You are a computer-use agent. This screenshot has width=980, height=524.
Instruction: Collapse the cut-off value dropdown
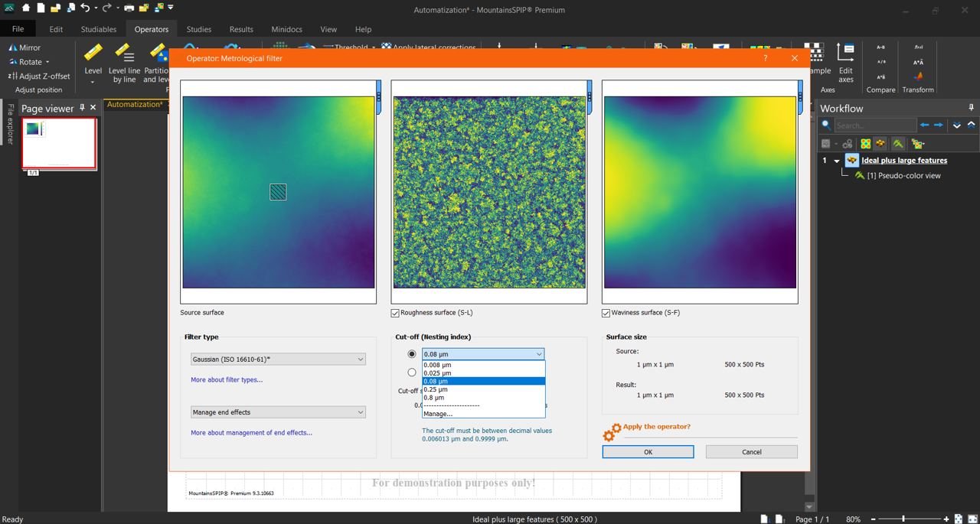click(x=539, y=354)
